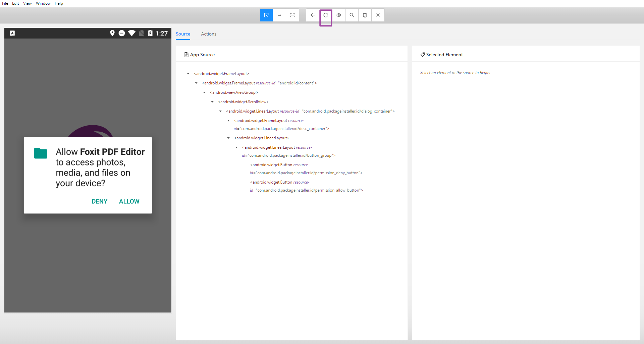This screenshot has width=644, height=344.
Task: Click the permission message about Foxit PDF Editor
Action: [x=100, y=167]
